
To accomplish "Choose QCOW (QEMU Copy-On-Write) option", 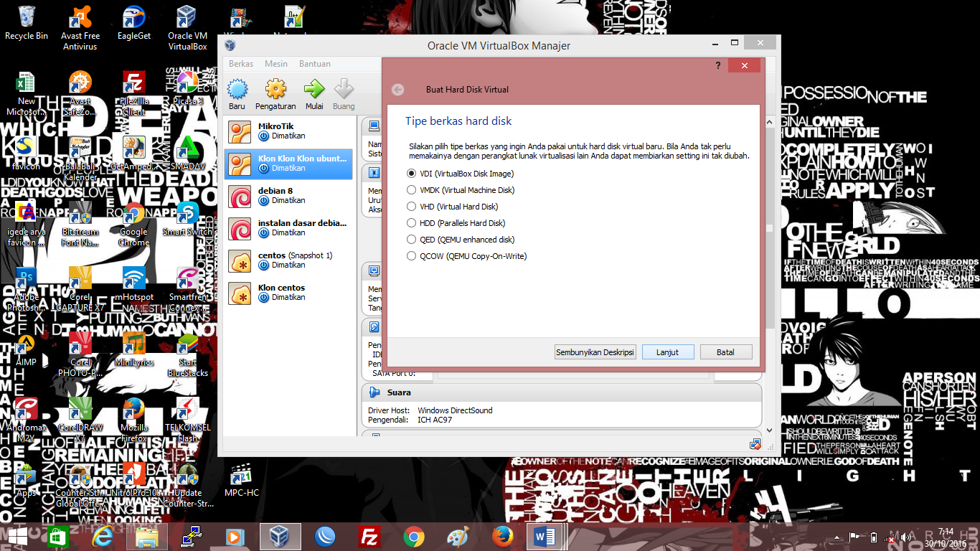I will click(x=467, y=256).
